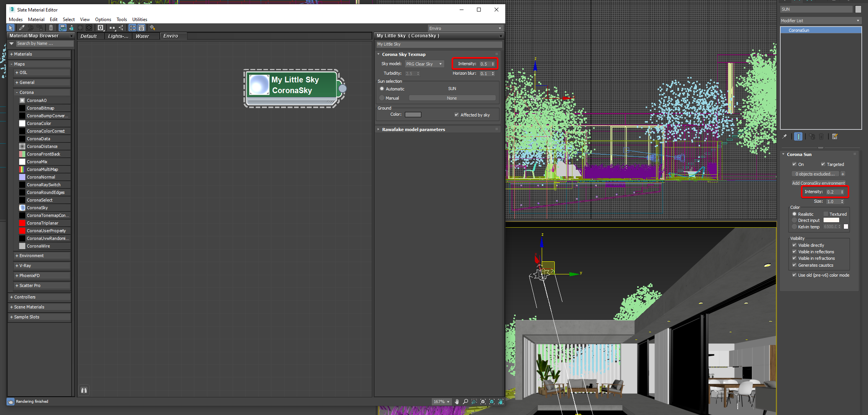Toggle Show Shaded Material in Viewport icon
The image size is (868, 415).
coord(80,28)
